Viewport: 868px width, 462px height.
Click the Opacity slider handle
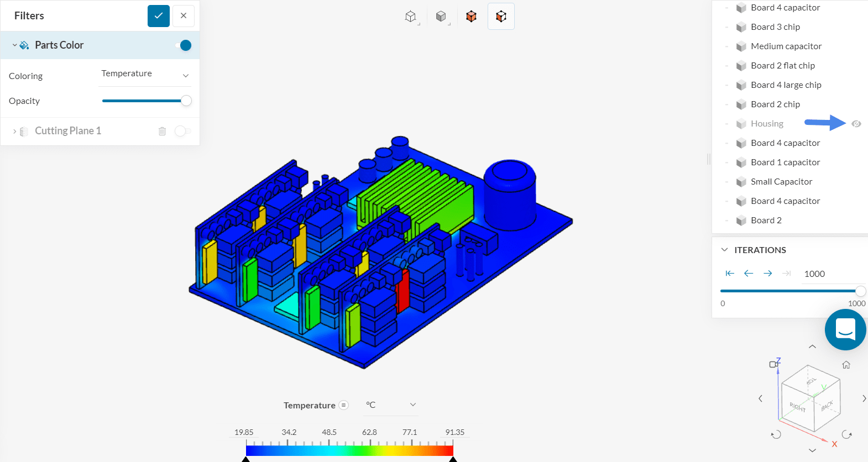pyautogui.click(x=186, y=101)
